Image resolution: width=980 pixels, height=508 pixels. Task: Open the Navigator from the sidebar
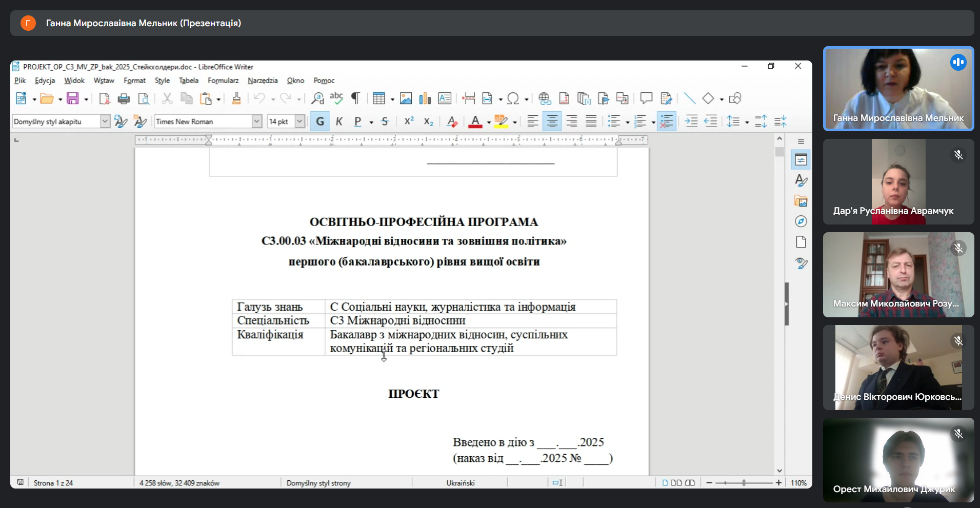click(x=801, y=221)
